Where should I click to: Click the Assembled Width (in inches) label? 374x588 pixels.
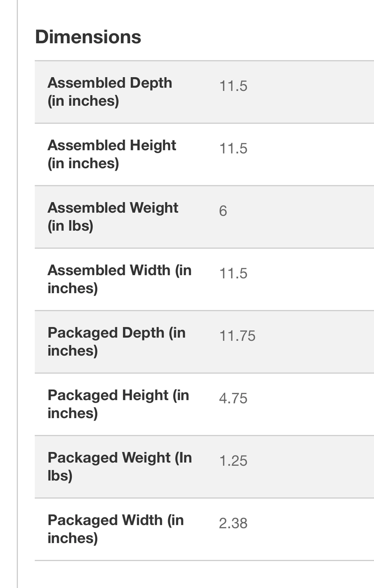[x=120, y=279]
